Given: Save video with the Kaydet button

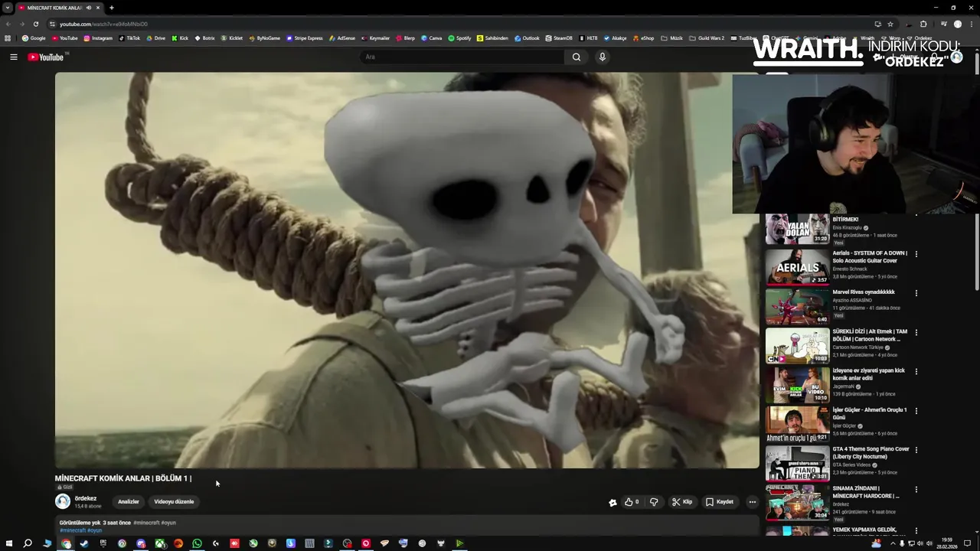Looking at the screenshot, I should 720,502.
